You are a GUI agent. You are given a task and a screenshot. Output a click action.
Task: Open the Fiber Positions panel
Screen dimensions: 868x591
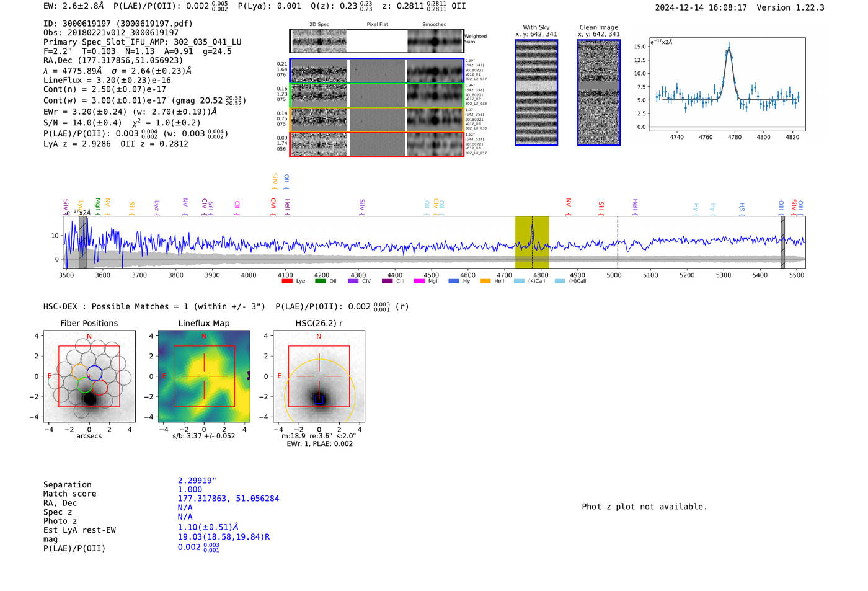(89, 376)
